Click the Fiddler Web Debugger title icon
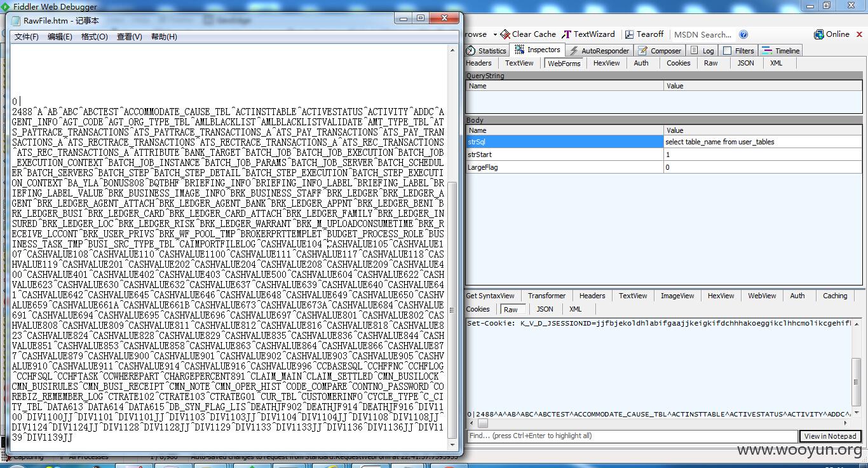 coord(6,7)
